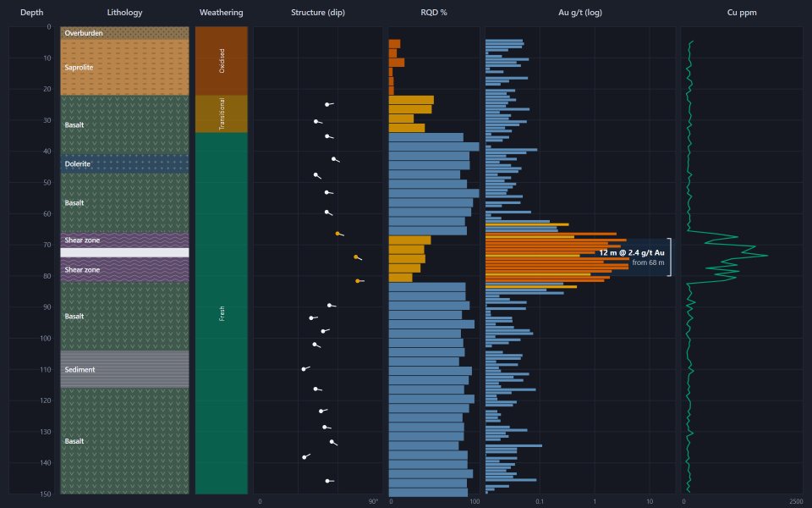Select the "from 68 m" annotation text
812x508 pixels.
(x=648, y=262)
